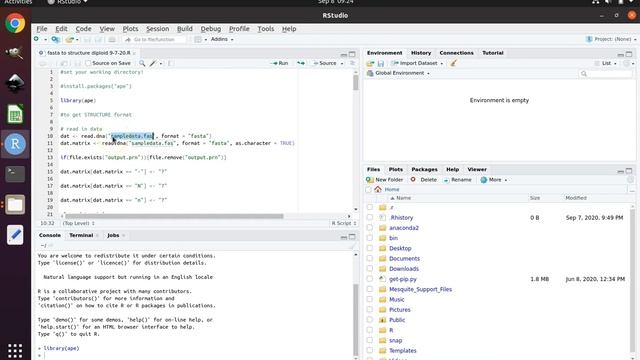Tick the checkbox for Documents folder
Screen dimensions: 640x360
coord(370,258)
